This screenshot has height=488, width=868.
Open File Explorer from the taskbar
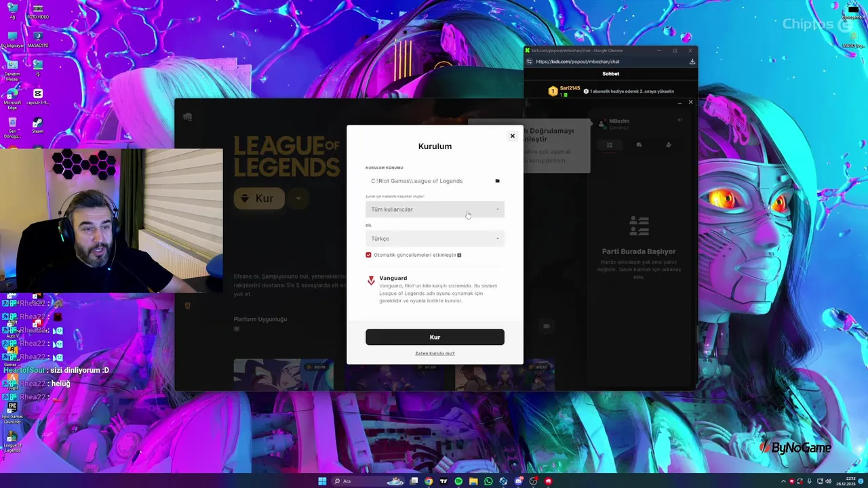[x=473, y=481]
